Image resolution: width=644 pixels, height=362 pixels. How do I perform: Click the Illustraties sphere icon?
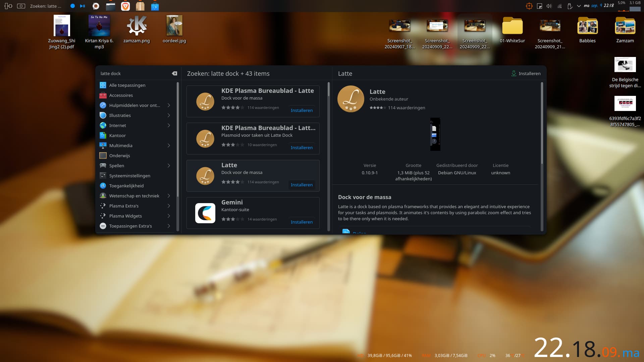(x=103, y=115)
